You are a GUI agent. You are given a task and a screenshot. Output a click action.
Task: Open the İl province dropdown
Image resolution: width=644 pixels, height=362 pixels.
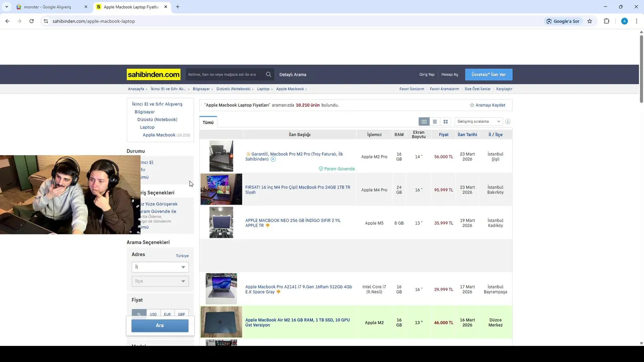pos(160,267)
